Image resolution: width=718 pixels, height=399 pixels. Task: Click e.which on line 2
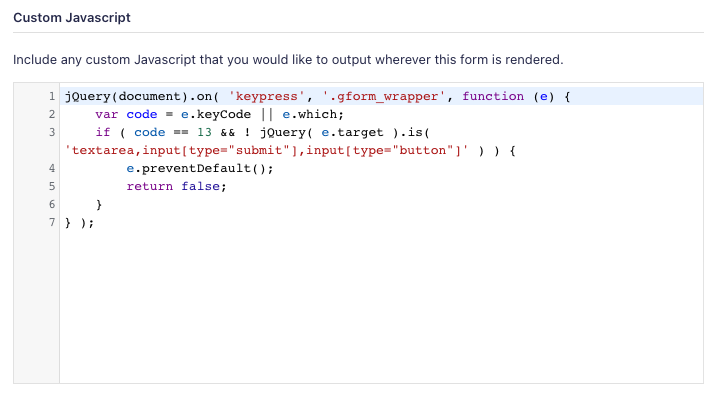pos(310,114)
